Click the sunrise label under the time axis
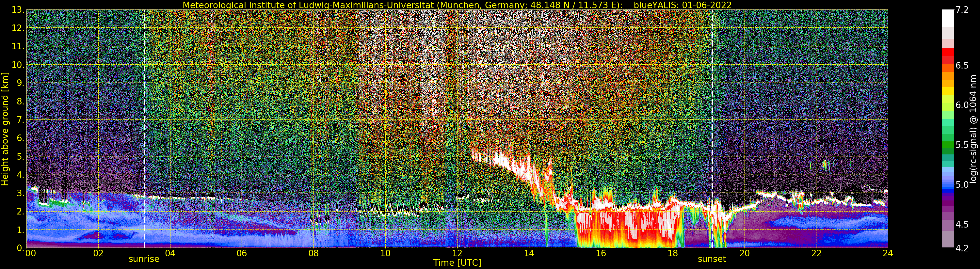The height and width of the screenshot is (269, 980). point(144,259)
